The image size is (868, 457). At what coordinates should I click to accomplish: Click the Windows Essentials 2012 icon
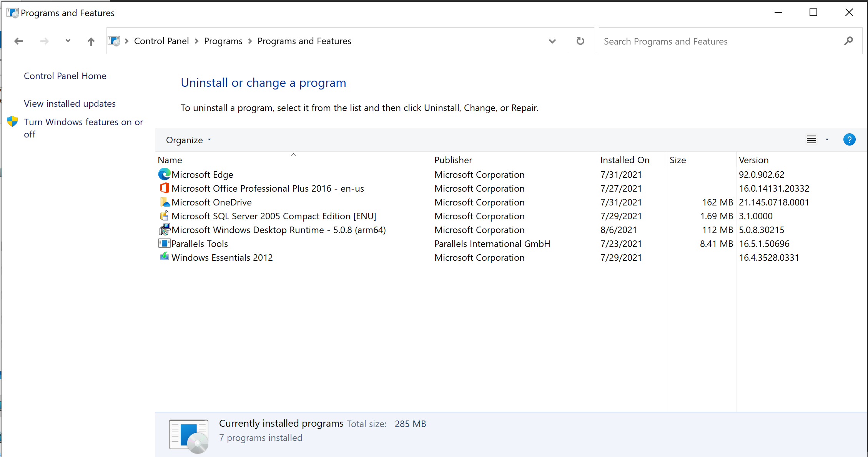coord(164,257)
